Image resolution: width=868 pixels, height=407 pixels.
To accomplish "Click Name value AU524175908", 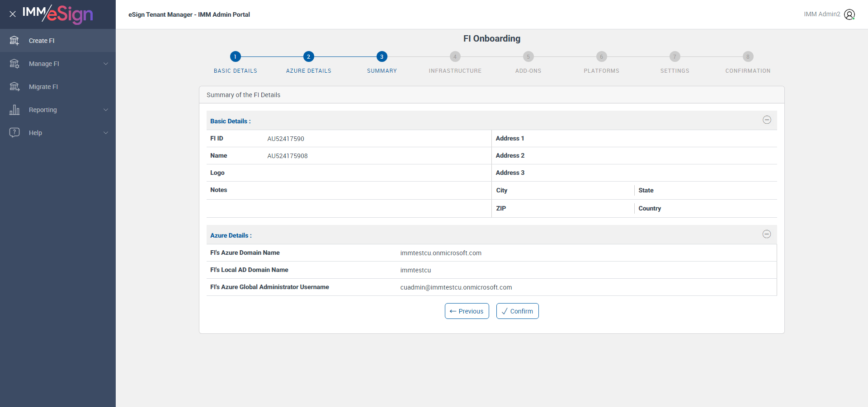I will pyautogui.click(x=288, y=156).
